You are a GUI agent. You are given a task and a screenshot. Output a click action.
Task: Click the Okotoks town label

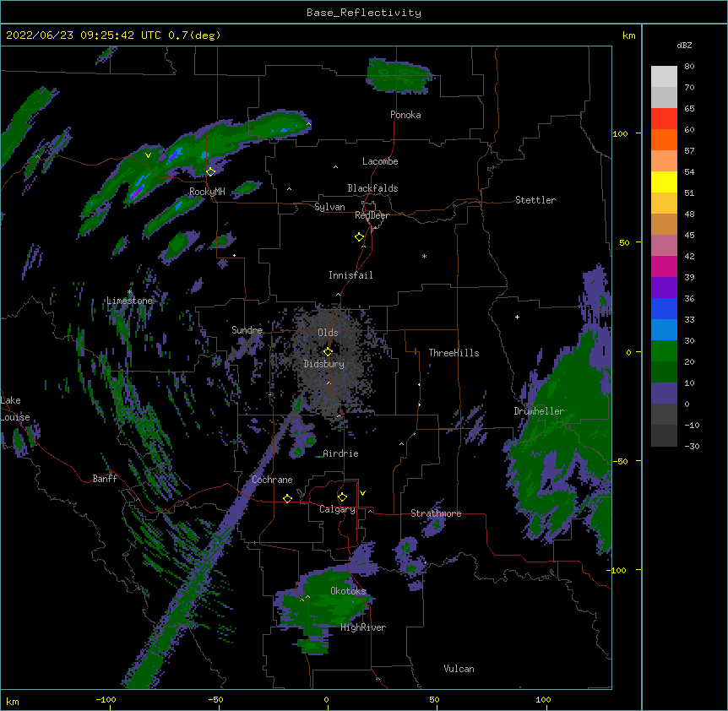point(348,591)
